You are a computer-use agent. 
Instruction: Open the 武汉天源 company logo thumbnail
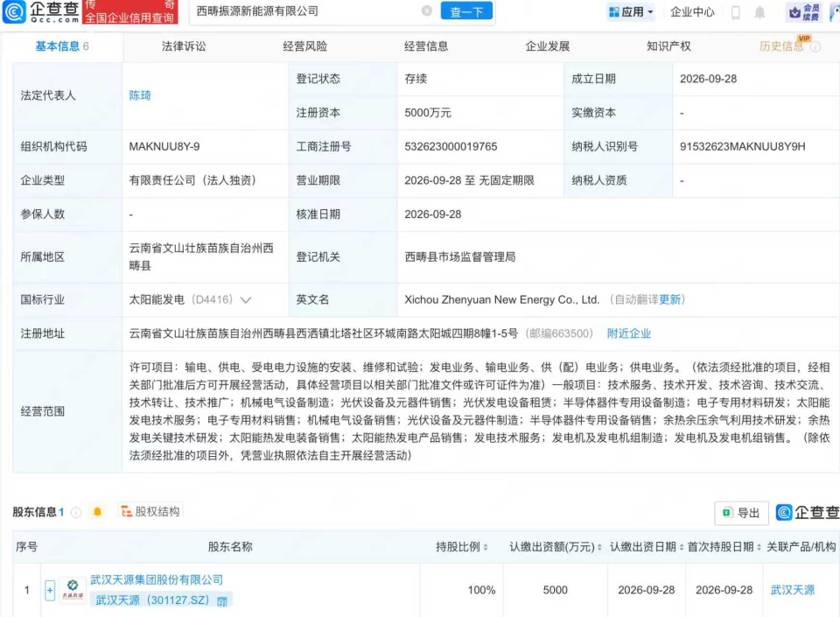click(x=73, y=590)
